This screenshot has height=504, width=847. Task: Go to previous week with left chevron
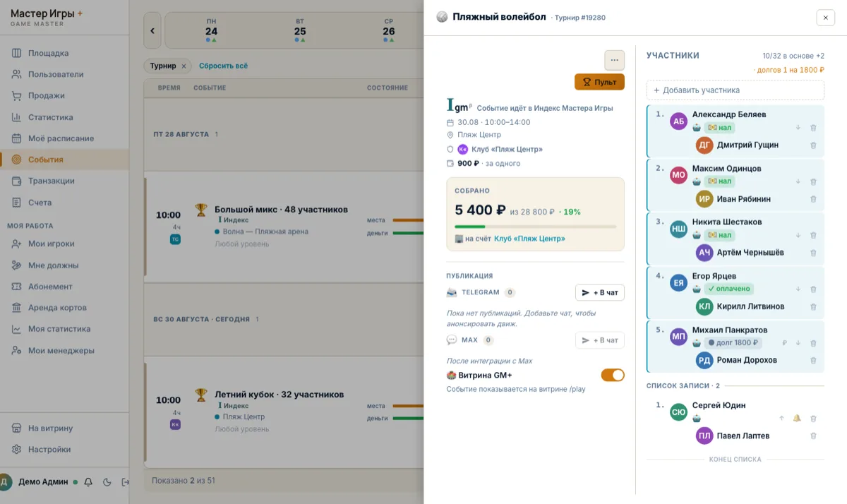(x=152, y=31)
